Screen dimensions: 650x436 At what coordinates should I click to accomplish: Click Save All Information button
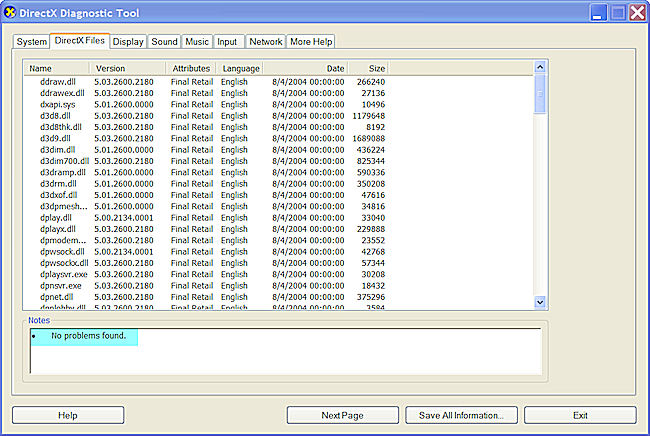pyautogui.click(x=461, y=415)
